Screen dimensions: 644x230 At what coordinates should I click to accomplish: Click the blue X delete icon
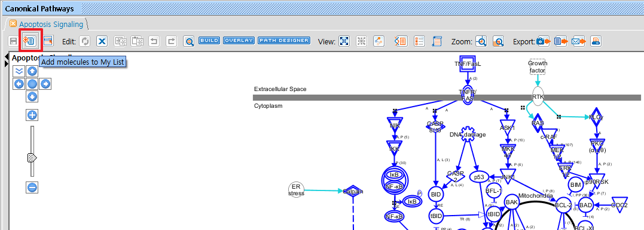point(102,41)
